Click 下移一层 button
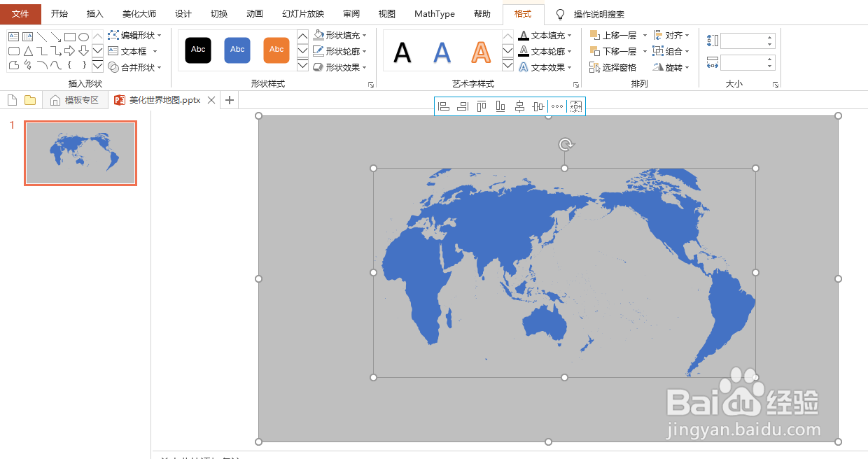Image resolution: width=868 pixels, height=459 pixels. pos(613,51)
